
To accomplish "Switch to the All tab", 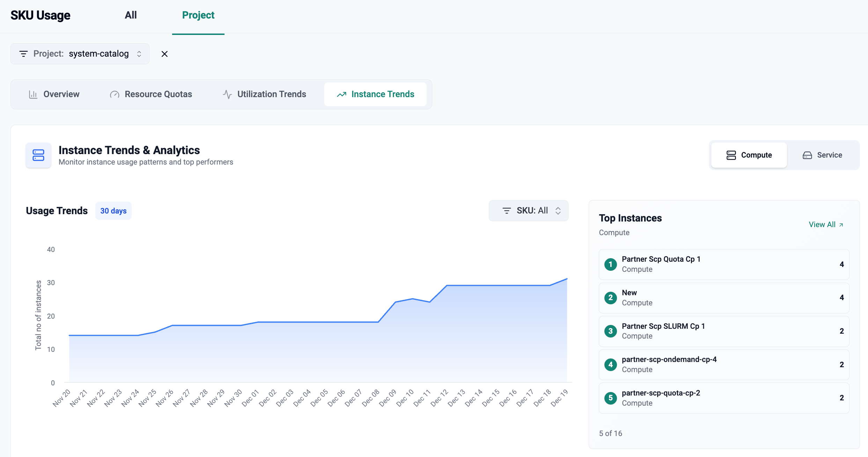I will pos(131,15).
